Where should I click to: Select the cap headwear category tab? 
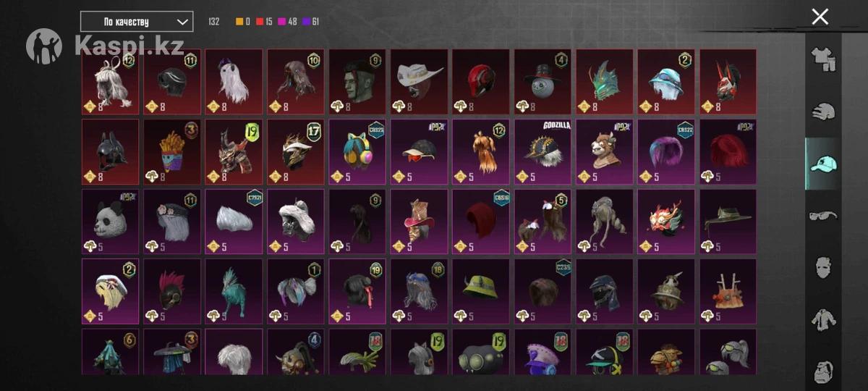click(x=823, y=164)
